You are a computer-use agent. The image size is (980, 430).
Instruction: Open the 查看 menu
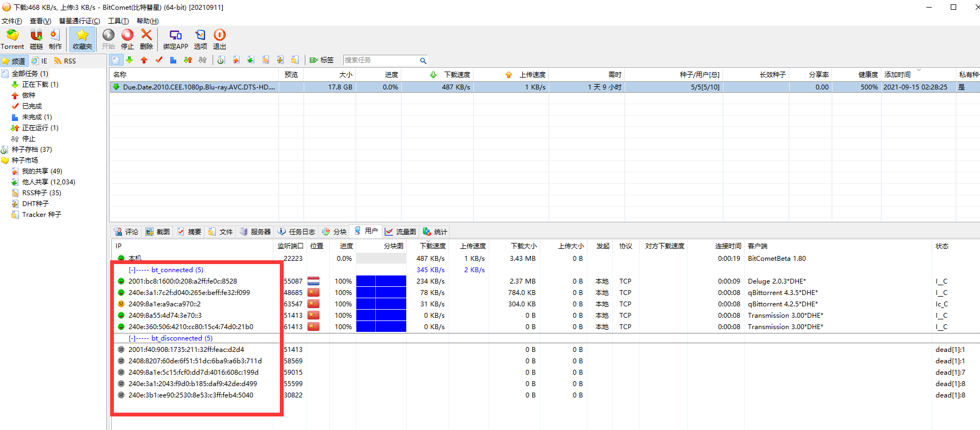[40, 21]
